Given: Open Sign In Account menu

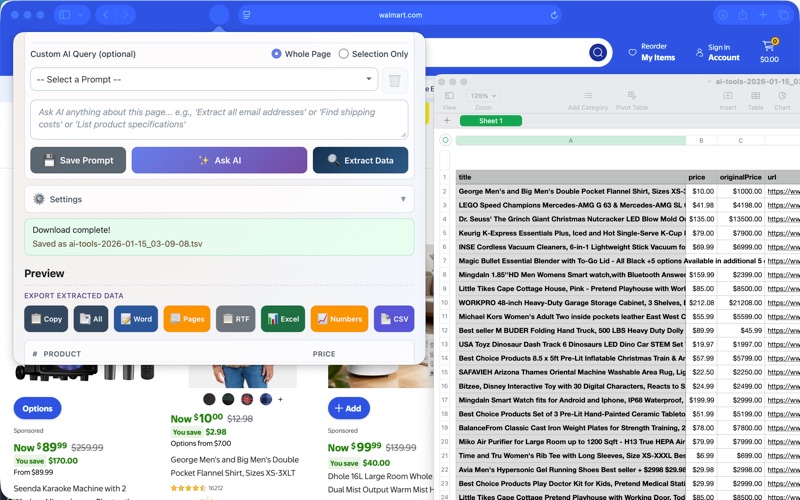Looking at the screenshot, I should (x=718, y=52).
